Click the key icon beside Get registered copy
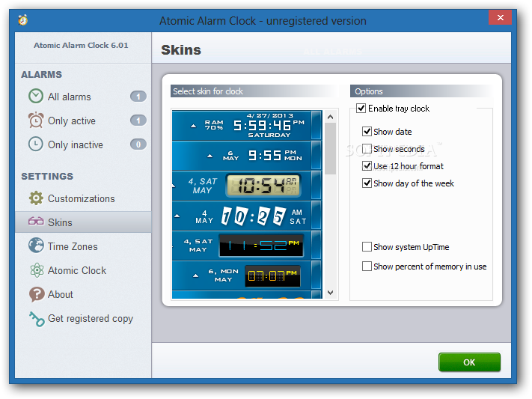The width and height of the screenshot is (532, 399). pos(37,318)
